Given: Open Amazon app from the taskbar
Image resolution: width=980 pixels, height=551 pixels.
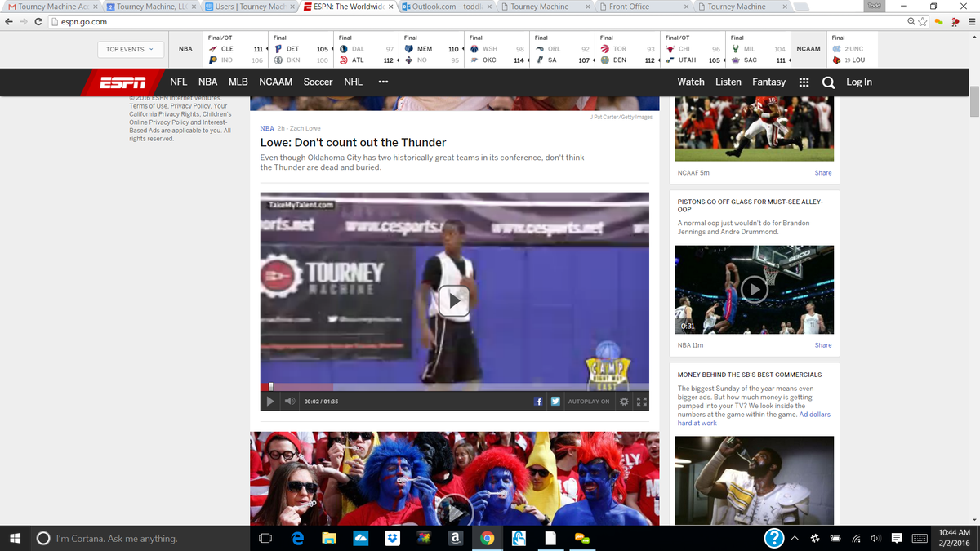Looking at the screenshot, I should (455, 539).
